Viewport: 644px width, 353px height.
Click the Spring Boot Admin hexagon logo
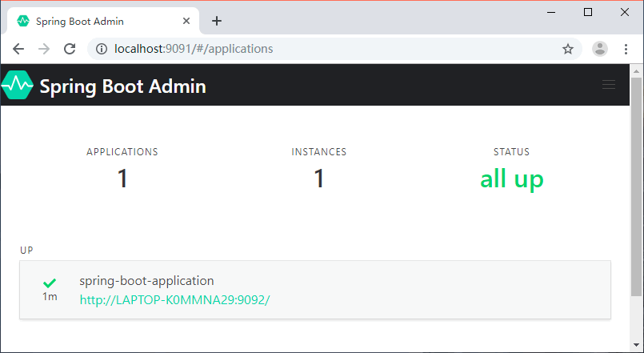click(17, 85)
